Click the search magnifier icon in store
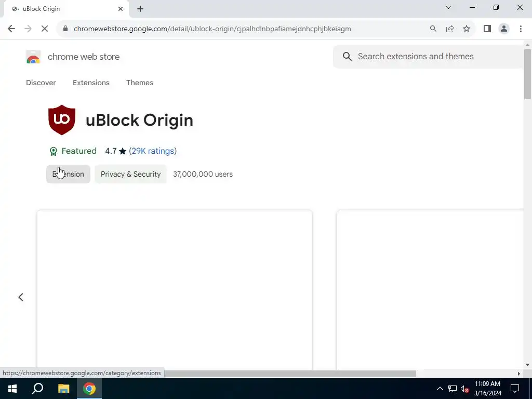This screenshot has height=399, width=532. (347, 56)
